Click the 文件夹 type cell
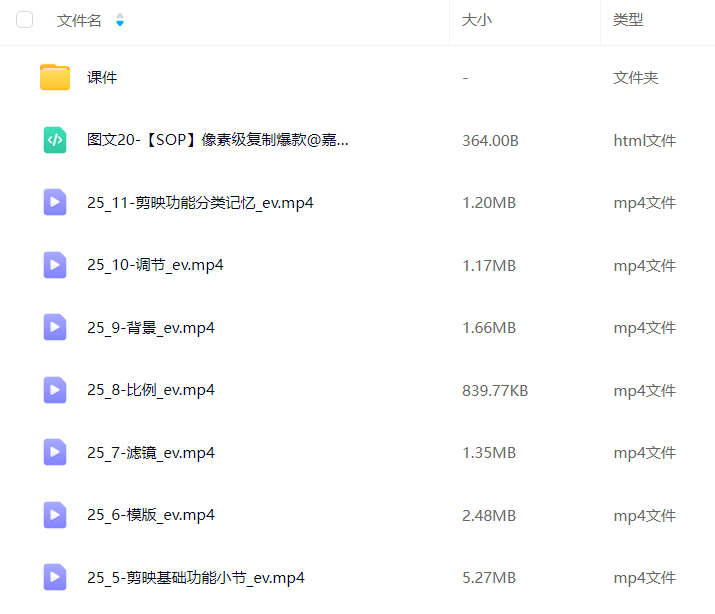The image size is (715, 614). 636,77
